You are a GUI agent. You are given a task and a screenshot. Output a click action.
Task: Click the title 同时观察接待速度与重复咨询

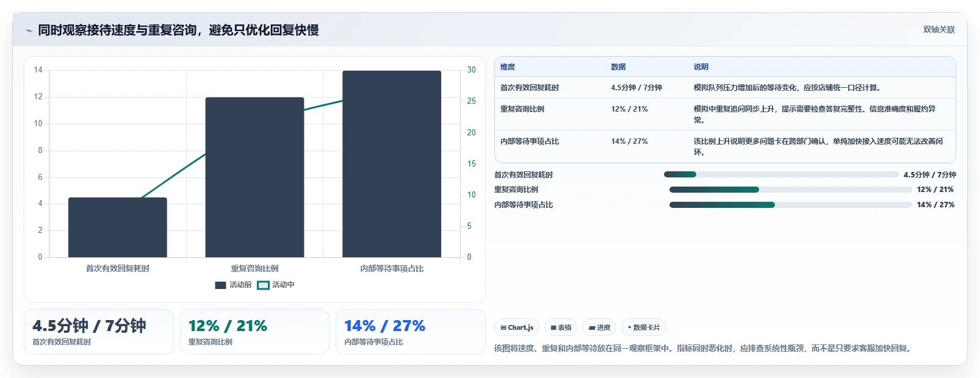178,30
